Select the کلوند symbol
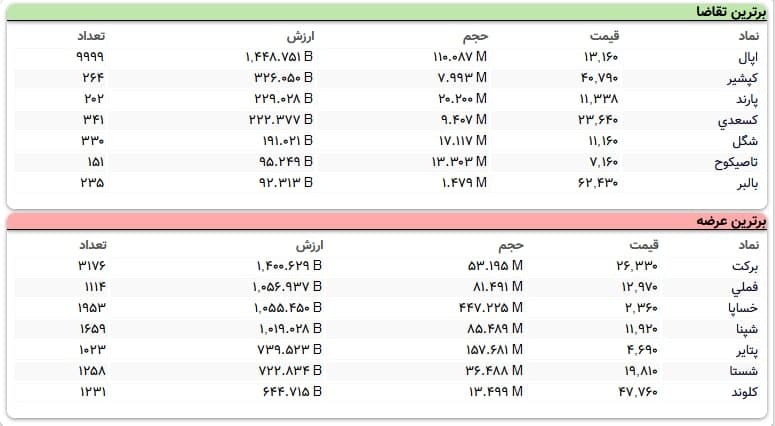 click(744, 392)
